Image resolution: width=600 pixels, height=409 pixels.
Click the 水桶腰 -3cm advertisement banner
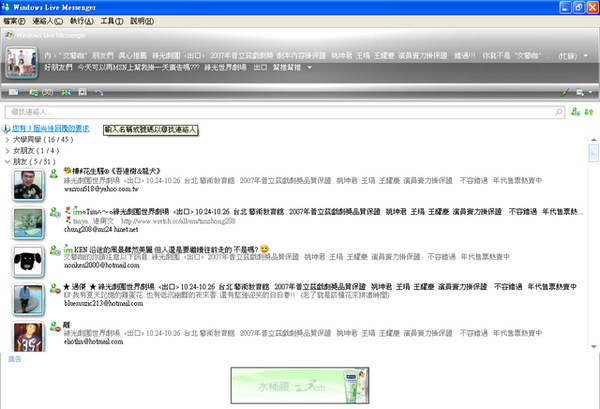pos(300,385)
